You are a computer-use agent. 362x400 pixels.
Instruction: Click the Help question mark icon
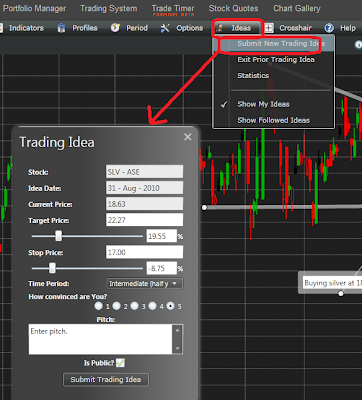329,28
